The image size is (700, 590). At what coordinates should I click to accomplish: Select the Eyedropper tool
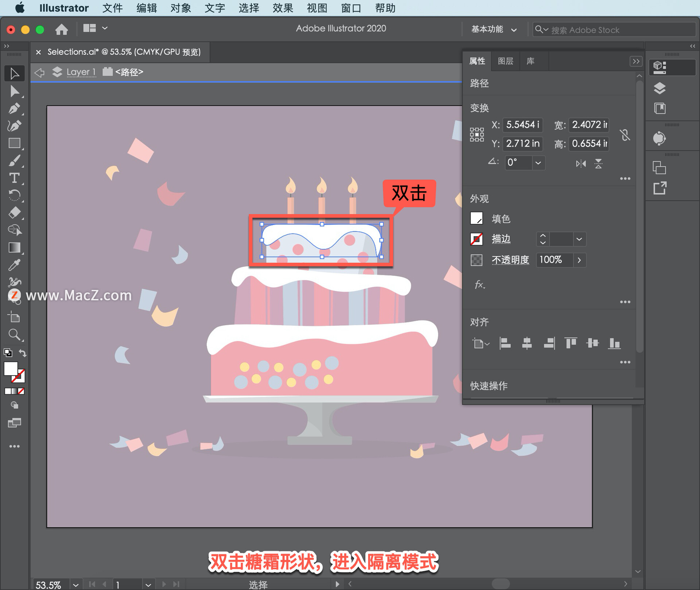click(15, 265)
